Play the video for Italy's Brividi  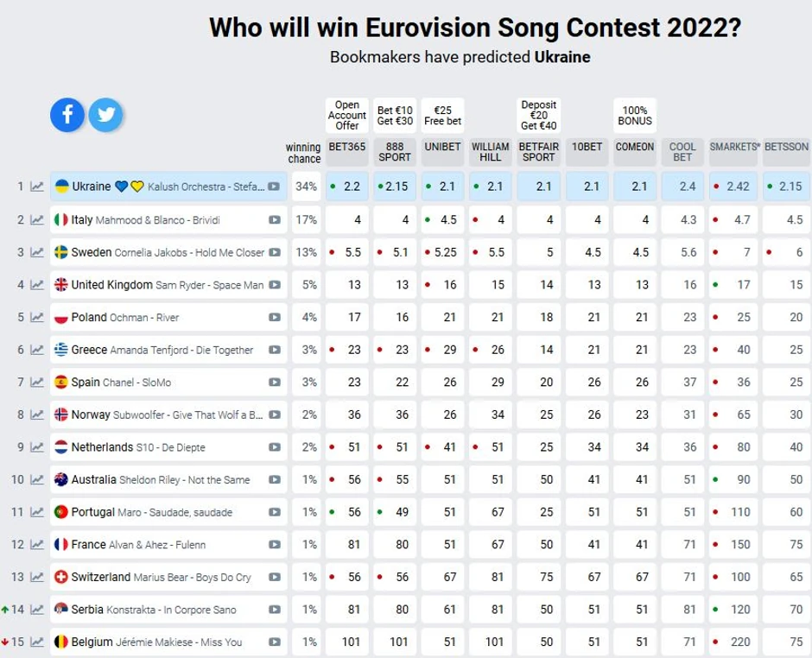point(274,220)
